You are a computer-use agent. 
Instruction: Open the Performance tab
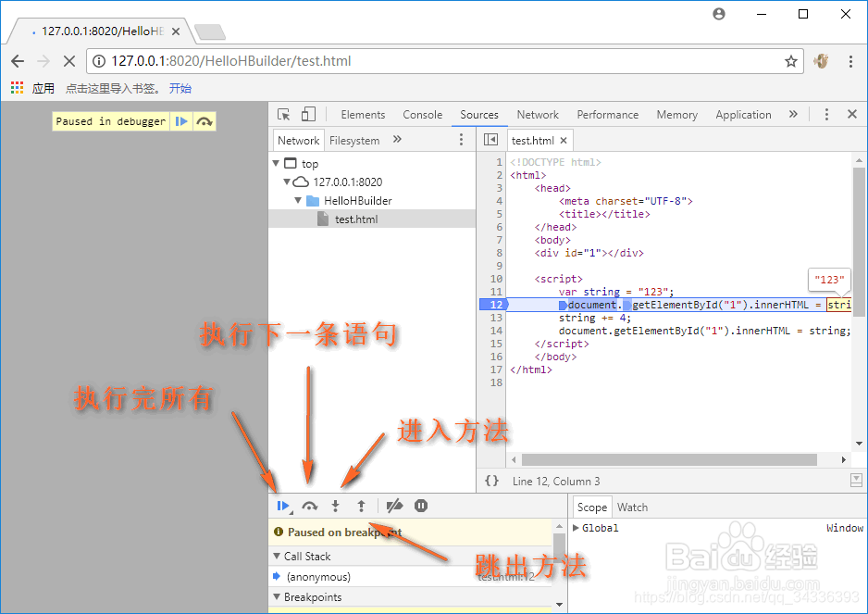click(607, 115)
